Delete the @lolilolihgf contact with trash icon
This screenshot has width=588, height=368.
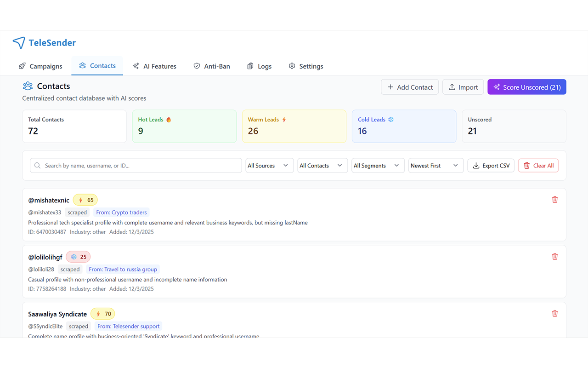pos(555,257)
